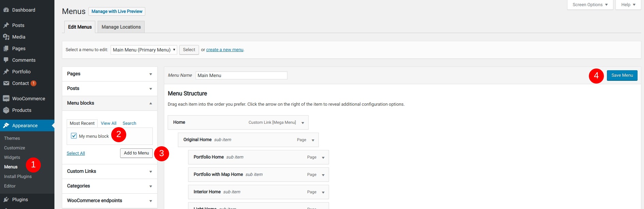This screenshot has width=644, height=209.
Task: Click the Save Menu button
Action: click(622, 75)
